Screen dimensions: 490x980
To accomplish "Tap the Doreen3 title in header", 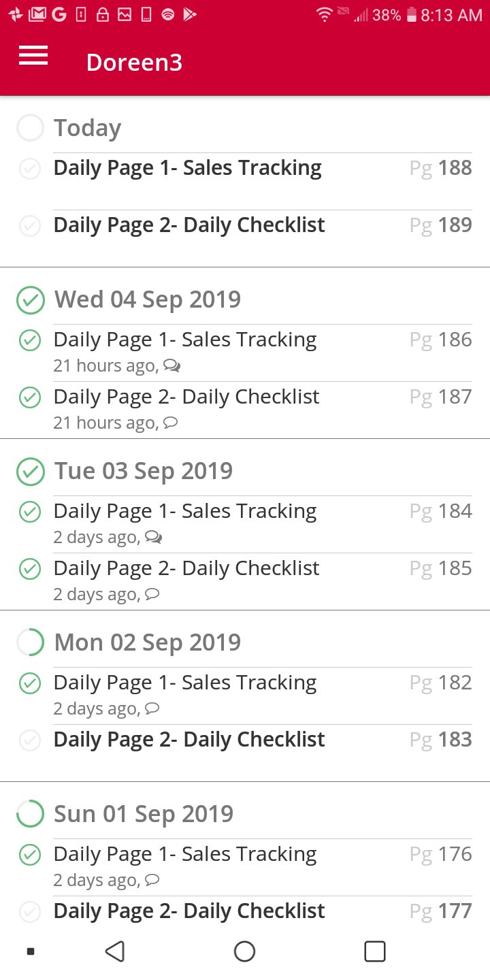I will pyautogui.click(x=134, y=63).
